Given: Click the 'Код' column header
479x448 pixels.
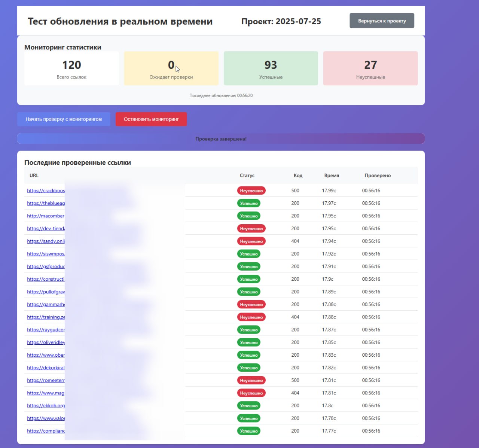Looking at the screenshot, I should pos(298,176).
